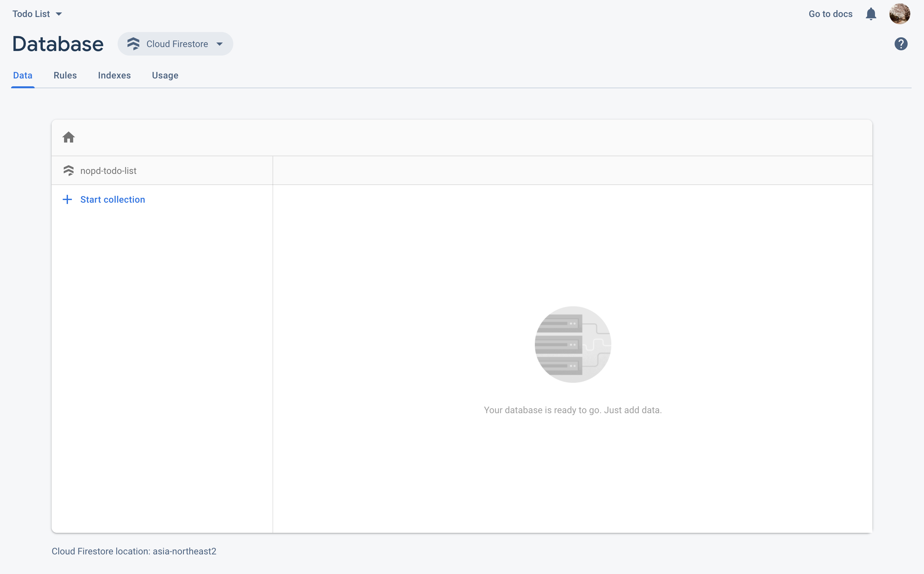This screenshot has width=924, height=574.
Task: Select the Data tab
Action: [x=23, y=76]
